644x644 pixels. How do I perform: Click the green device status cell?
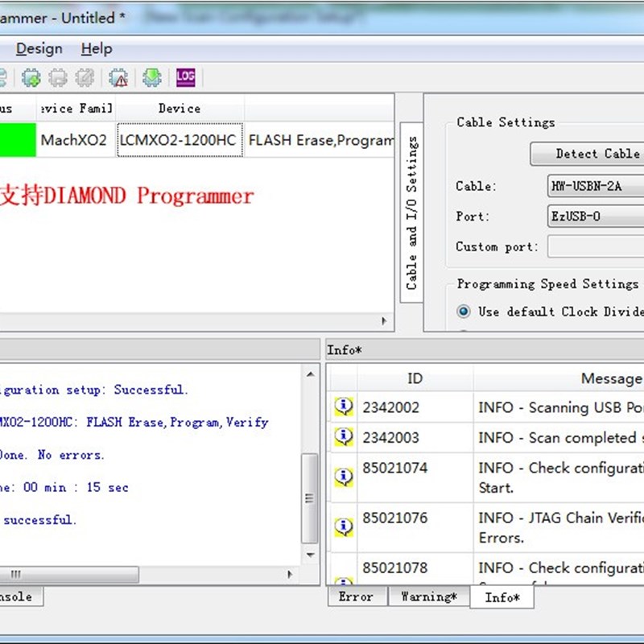click(18, 139)
